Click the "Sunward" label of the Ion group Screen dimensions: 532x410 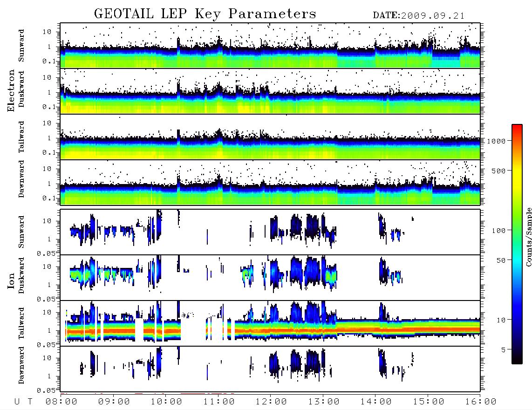click(x=21, y=232)
